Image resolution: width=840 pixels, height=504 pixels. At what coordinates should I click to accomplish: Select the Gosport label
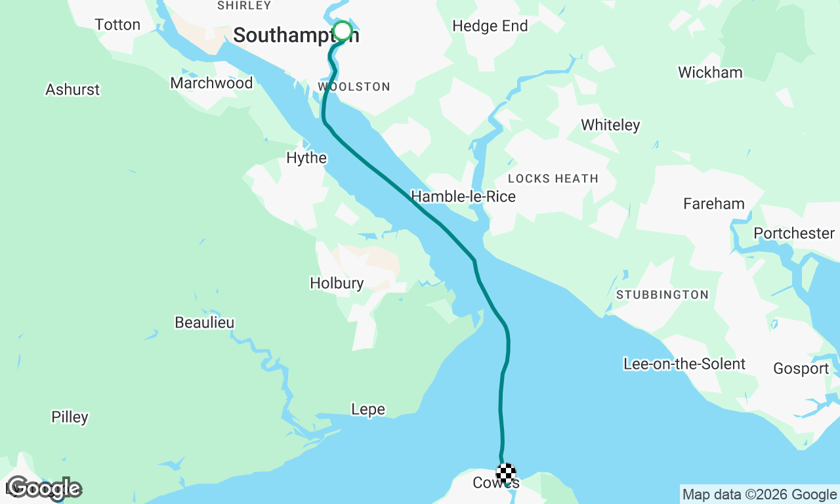[x=801, y=369]
